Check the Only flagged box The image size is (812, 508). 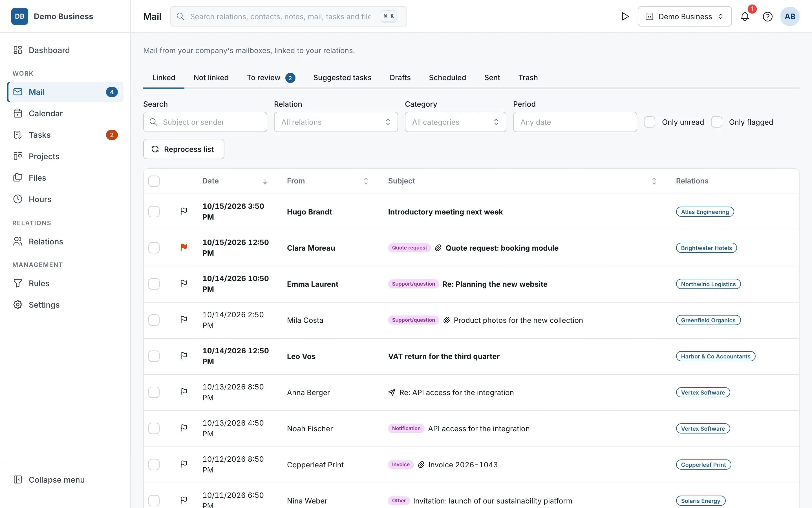[717, 122]
